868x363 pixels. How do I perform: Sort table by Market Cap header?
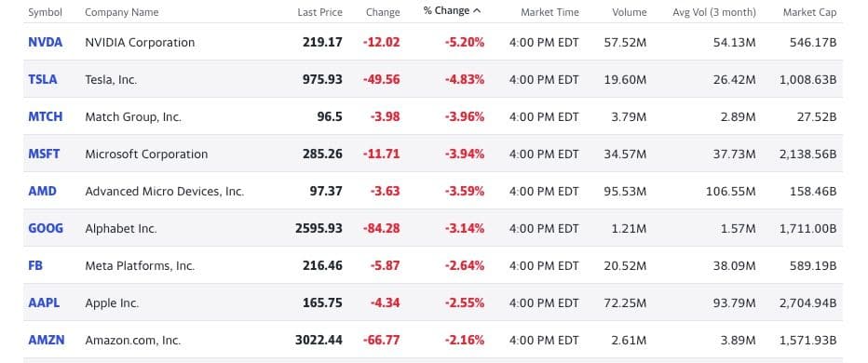click(x=809, y=12)
